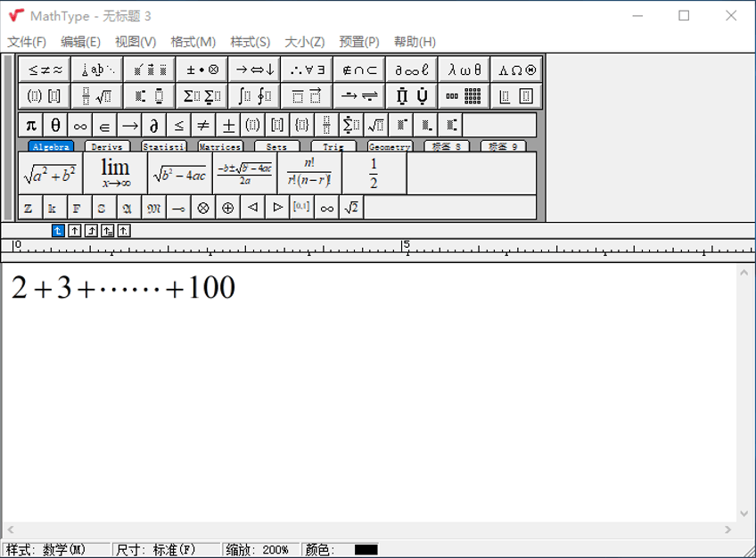Click the 缩放: 200% zoom status field
This screenshot has width=756, height=558.
pos(261,550)
